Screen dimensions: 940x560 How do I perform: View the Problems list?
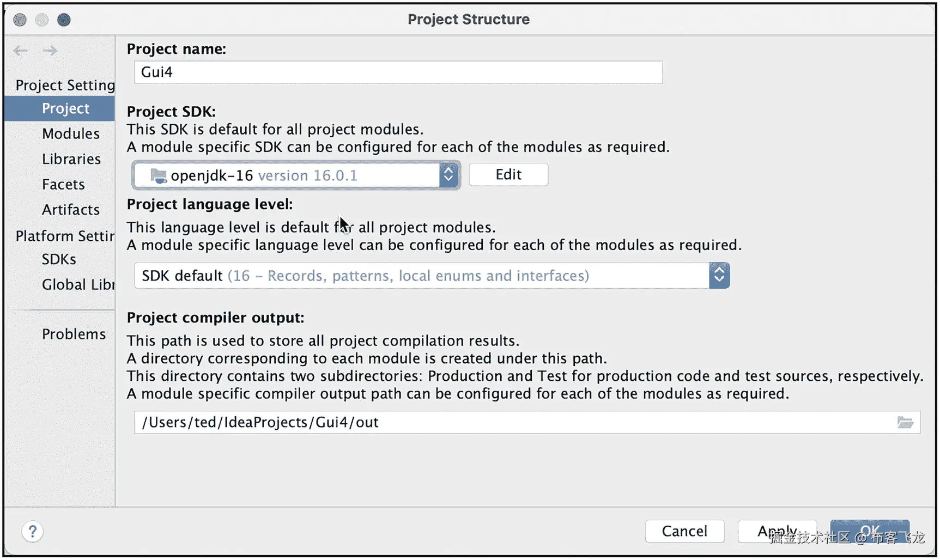click(74, 334)
